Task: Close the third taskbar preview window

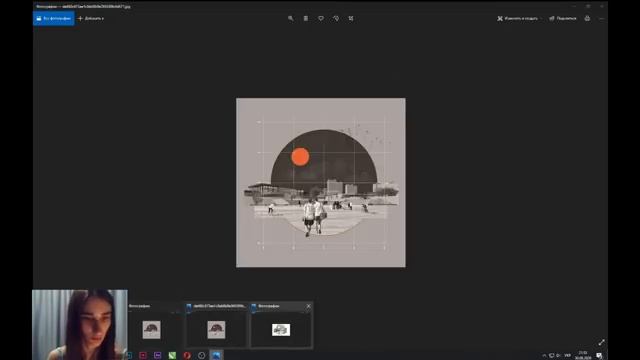Action: click(x=309, y=306)
